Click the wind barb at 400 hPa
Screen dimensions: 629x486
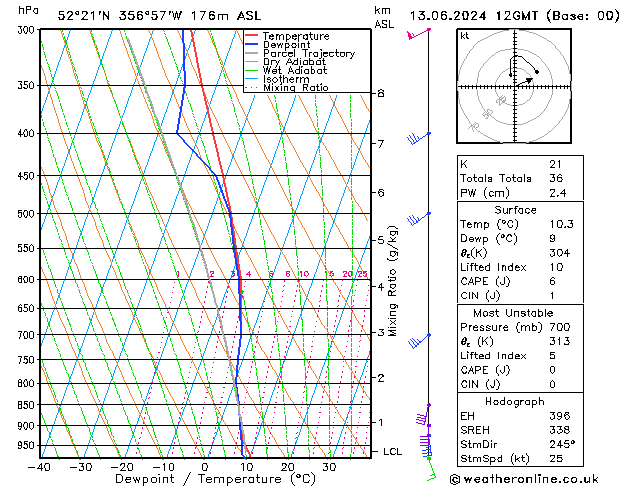419,138
